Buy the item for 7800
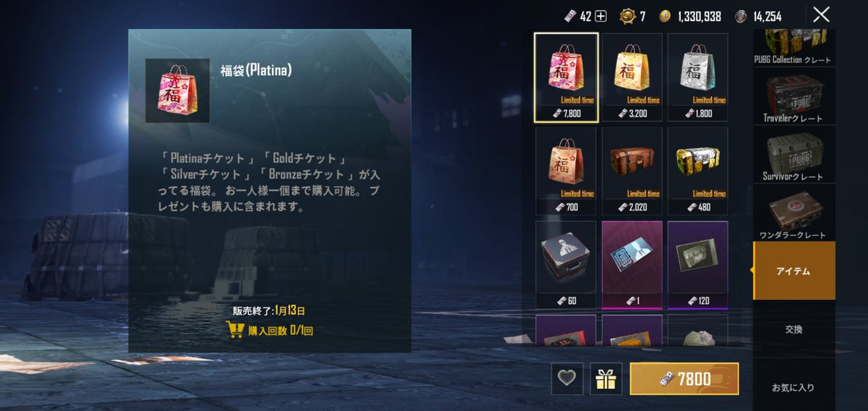The width and height of the screenshot is (868, 411). coord(684,378)
